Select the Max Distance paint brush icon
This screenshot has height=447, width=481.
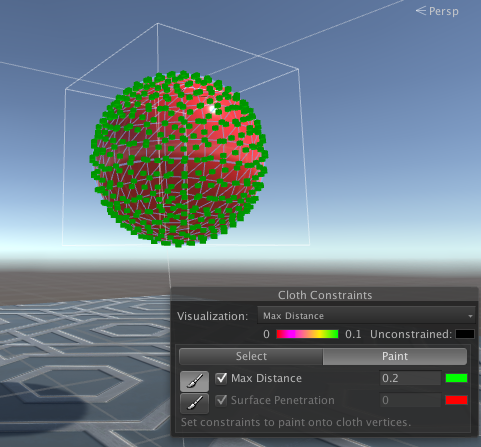coord(194,381)
